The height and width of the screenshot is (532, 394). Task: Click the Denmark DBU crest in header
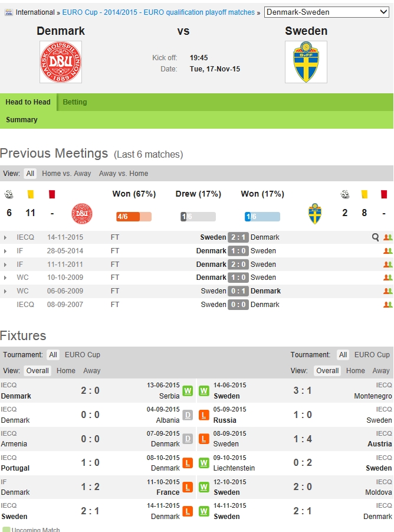61,62
